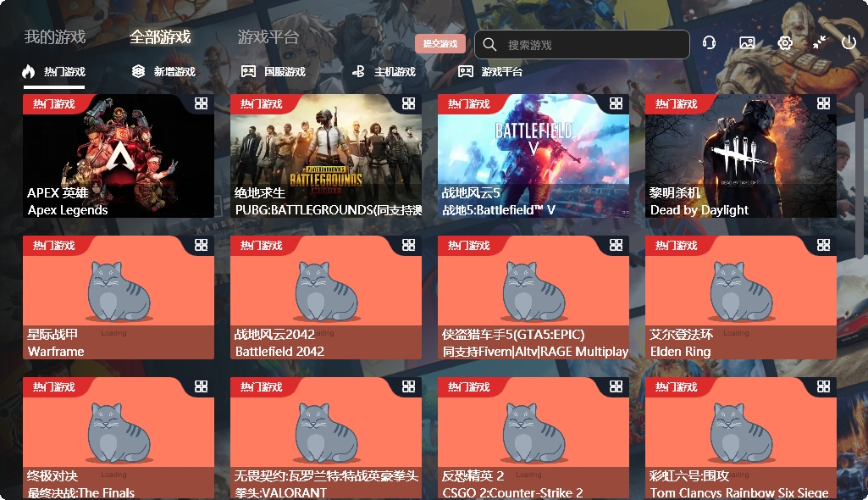Open the Battlefield 2042 placeholder card

click(326, 297)
